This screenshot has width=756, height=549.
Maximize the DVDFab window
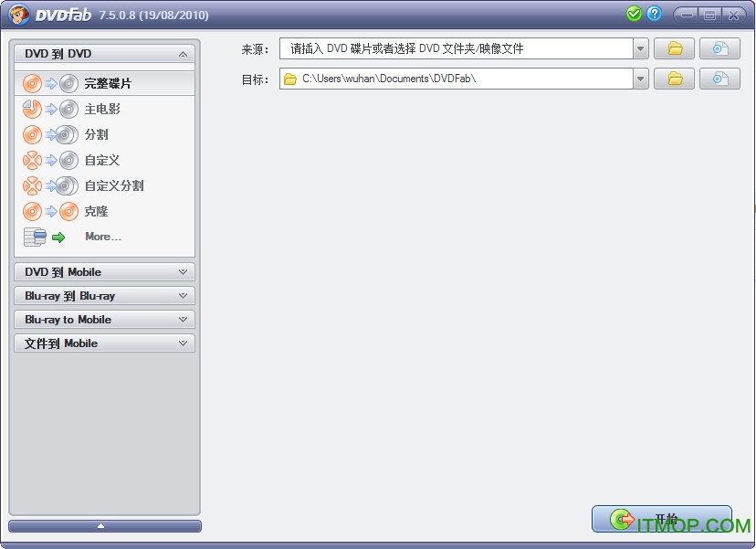click(x=709, y=15)
